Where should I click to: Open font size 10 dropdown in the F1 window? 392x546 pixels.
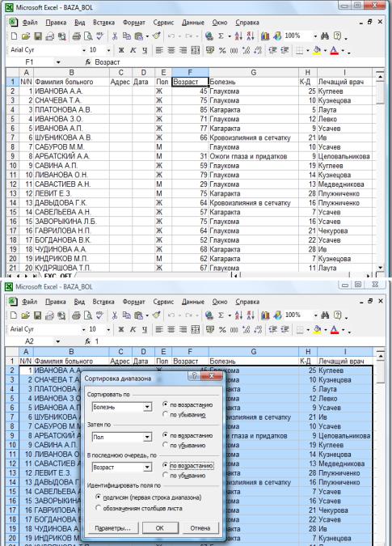108,50
